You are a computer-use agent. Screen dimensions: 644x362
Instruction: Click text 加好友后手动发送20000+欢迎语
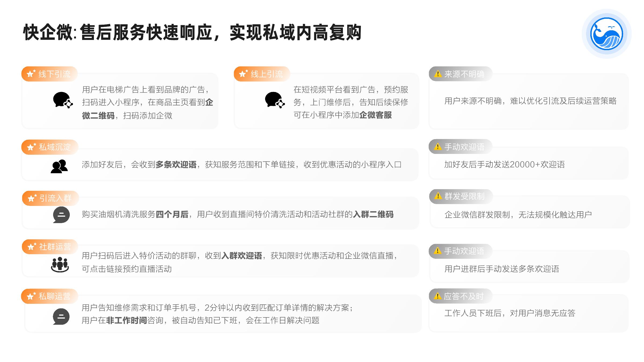(x=504, y=164)
